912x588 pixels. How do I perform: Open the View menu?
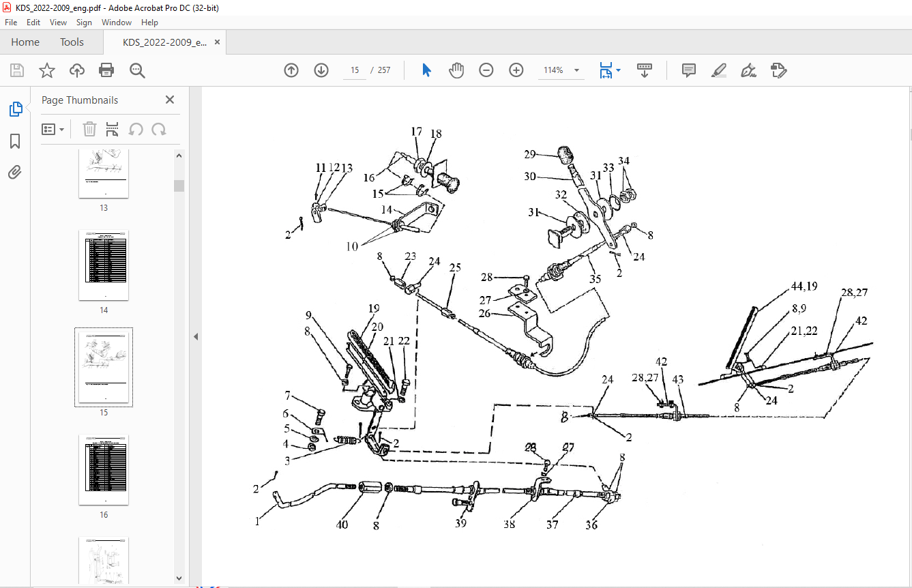tap(59, 23)
